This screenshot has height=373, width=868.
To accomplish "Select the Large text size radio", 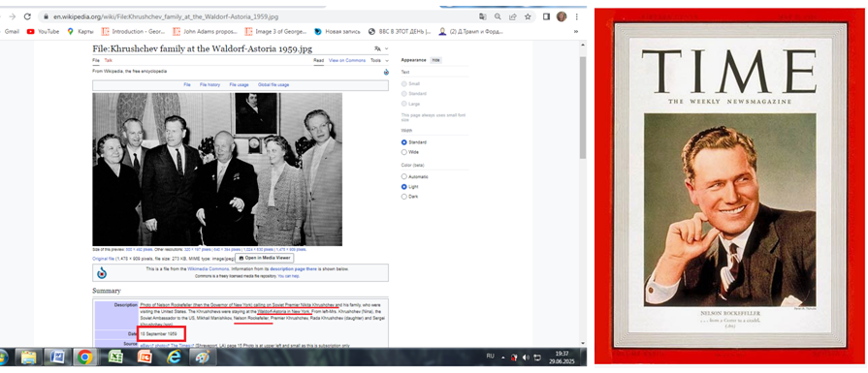I will 404,104.
